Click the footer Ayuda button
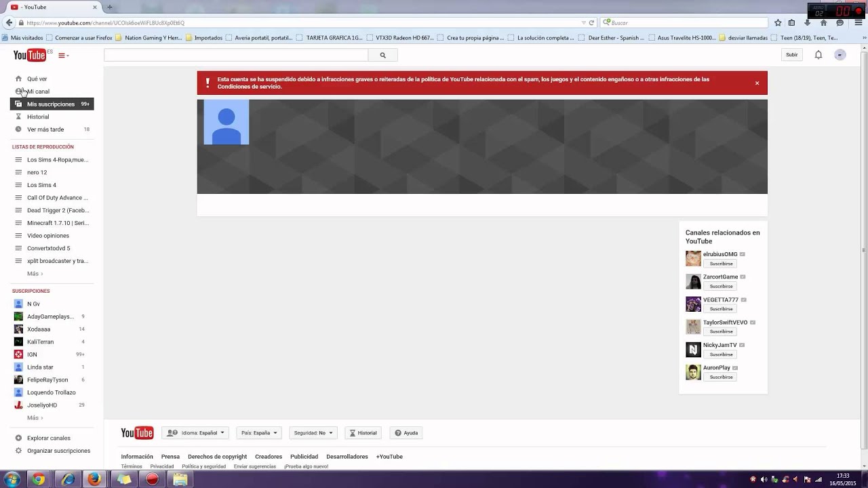Screen dimensions: 868x488 click(406, 433)
